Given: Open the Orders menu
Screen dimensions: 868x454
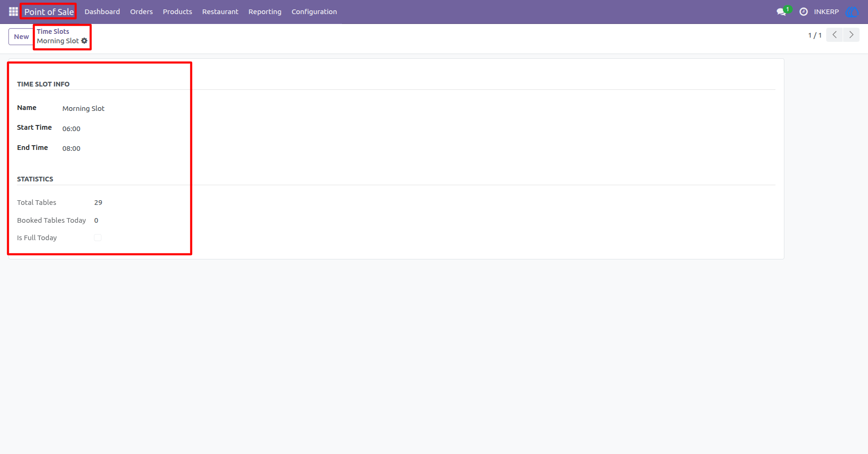Looking at the screenshot, I should (x=141, y=12).
